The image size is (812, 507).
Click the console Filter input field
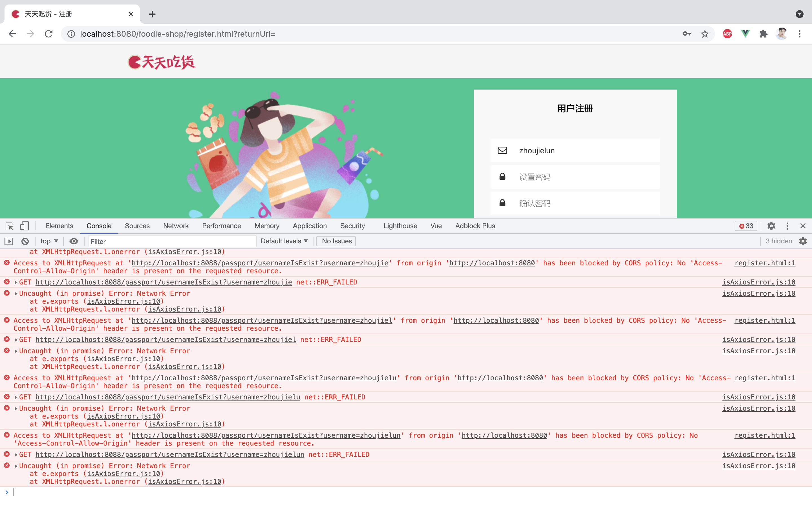tap(172, 241)
